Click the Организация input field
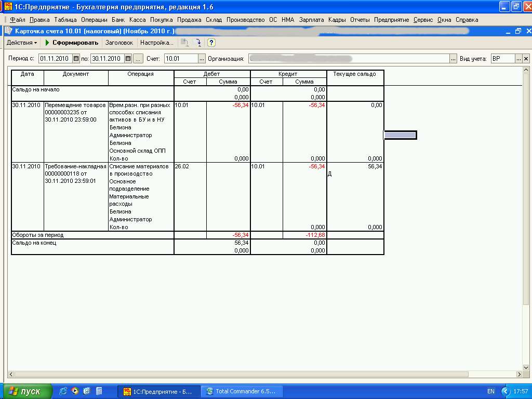 click(x=349, y=59)
